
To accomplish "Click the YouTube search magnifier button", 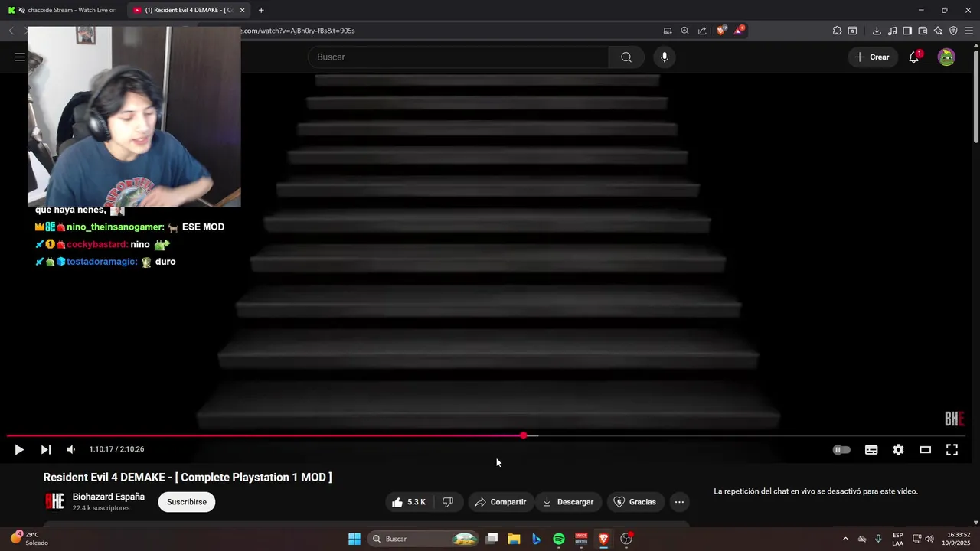I will pos(626,57).
